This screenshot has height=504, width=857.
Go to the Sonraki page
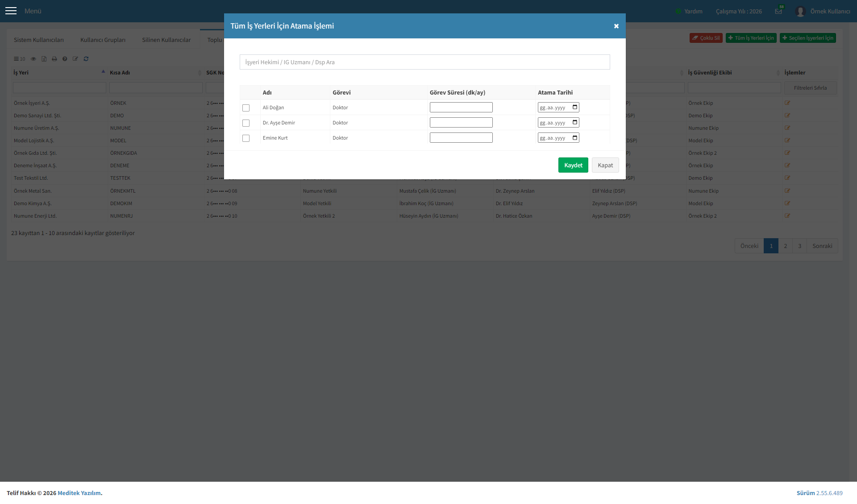click(x=822, y=246)
